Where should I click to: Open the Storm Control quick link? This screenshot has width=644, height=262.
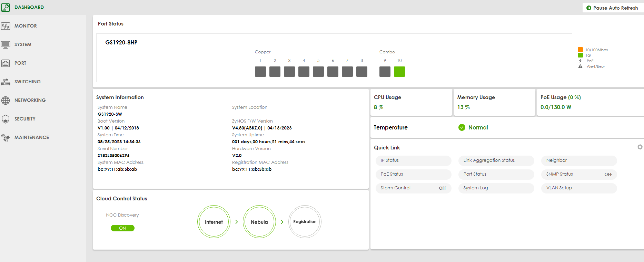(x=413, y=188)
